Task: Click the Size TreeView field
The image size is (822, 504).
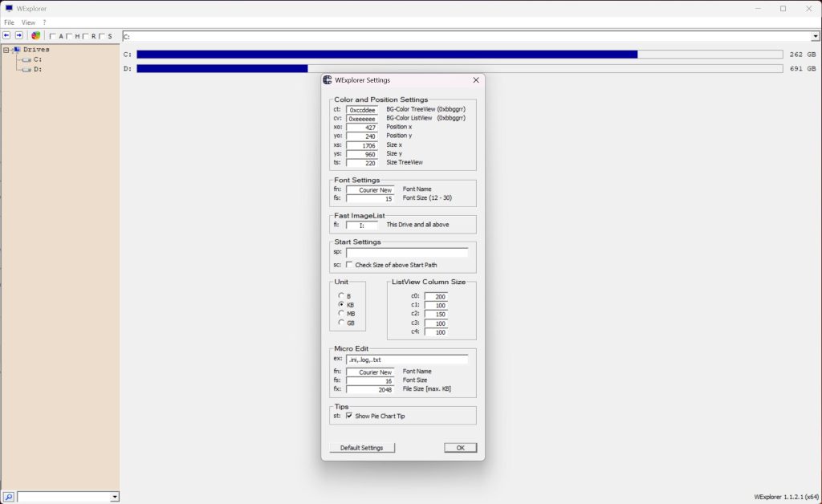Action: pyautogui.click(x=362, y=163)
